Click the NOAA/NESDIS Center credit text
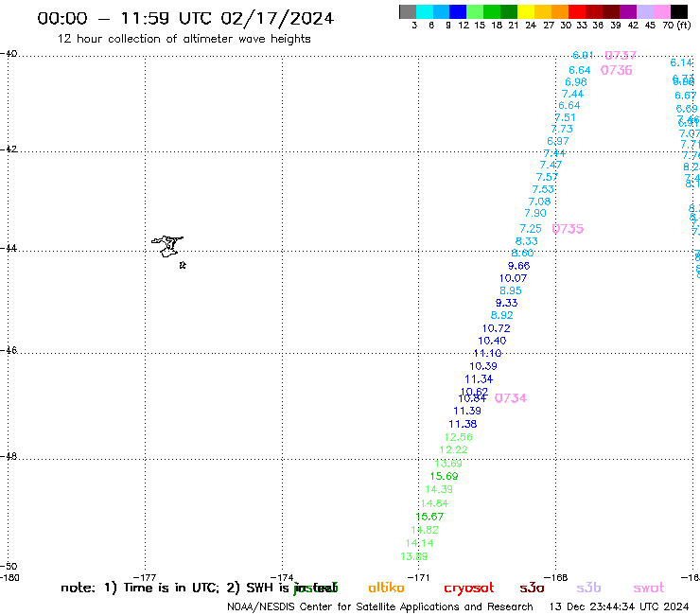This screenshot has width=700, height=615. tap(380, 607)
